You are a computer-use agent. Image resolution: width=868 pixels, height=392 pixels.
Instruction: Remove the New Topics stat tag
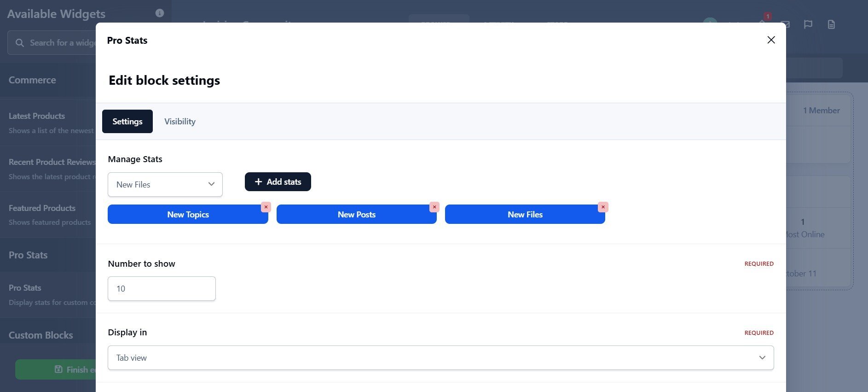(x=266, y=207)
